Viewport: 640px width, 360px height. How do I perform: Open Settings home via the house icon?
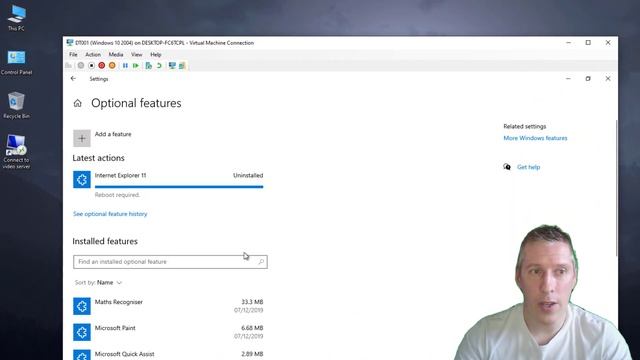pos(78,104)
